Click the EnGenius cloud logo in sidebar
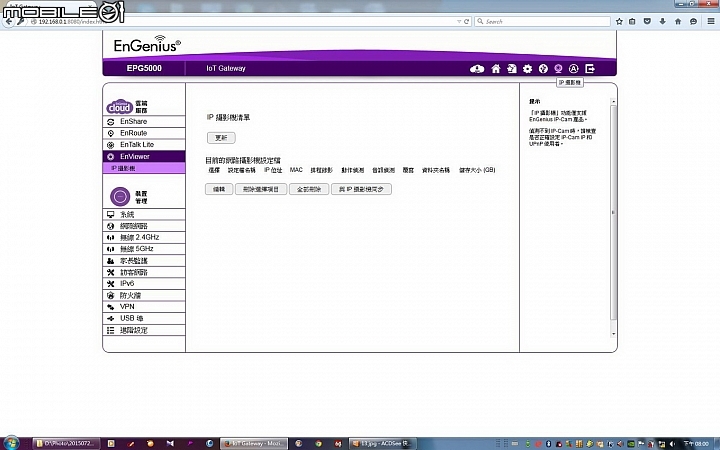 (119, 107)
